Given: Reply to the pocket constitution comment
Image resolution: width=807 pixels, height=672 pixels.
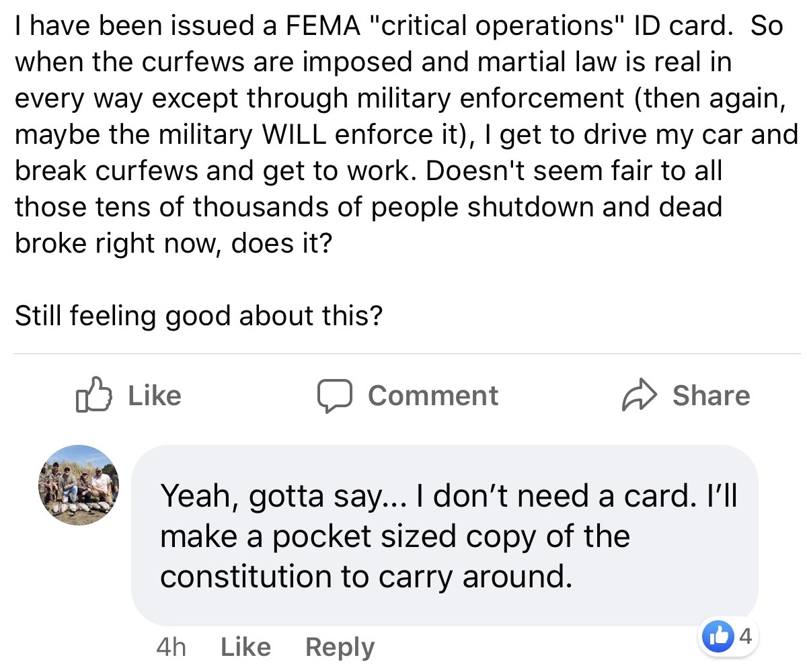Looking at the screenshot, I should [340, 647].
